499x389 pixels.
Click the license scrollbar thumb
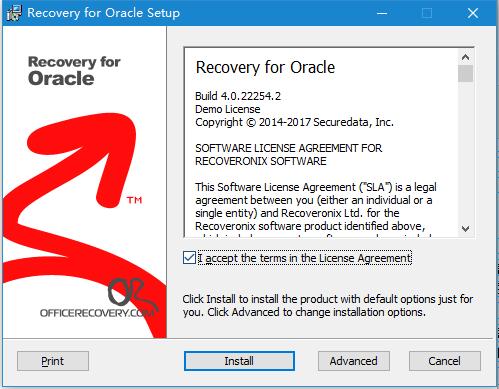465,74
